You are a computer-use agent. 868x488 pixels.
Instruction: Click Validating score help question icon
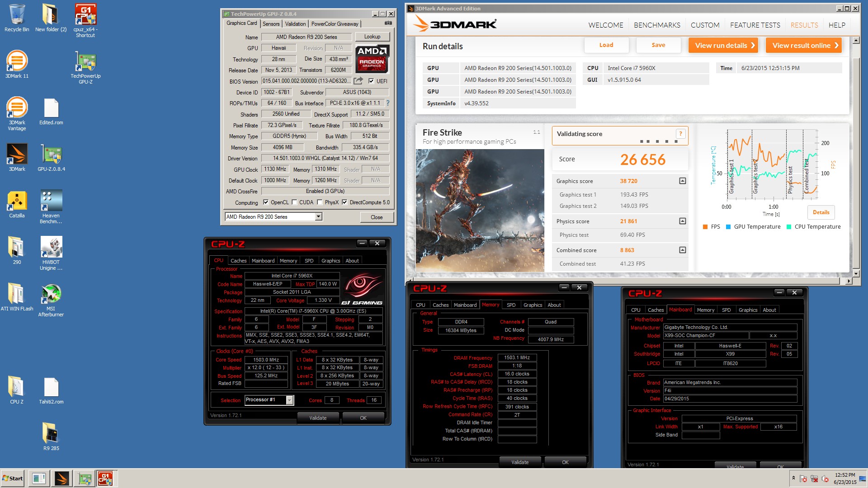click(x=680, y=133)
